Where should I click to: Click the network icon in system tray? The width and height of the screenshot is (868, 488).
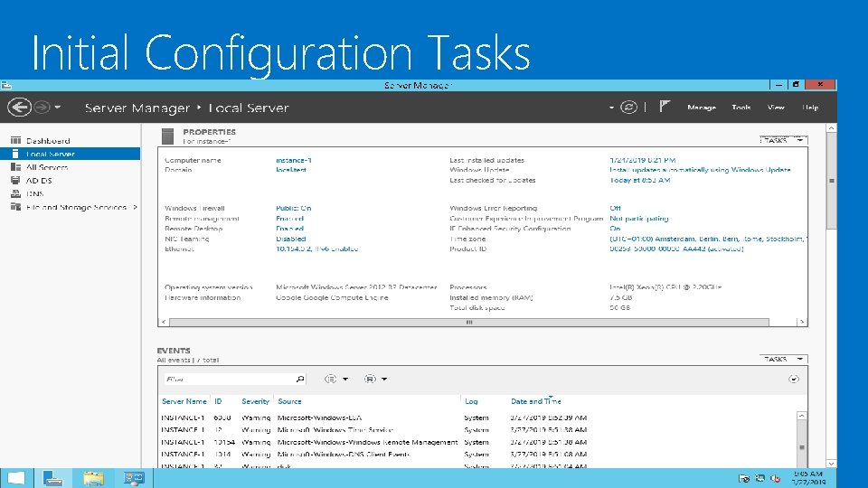coord(760,478)
